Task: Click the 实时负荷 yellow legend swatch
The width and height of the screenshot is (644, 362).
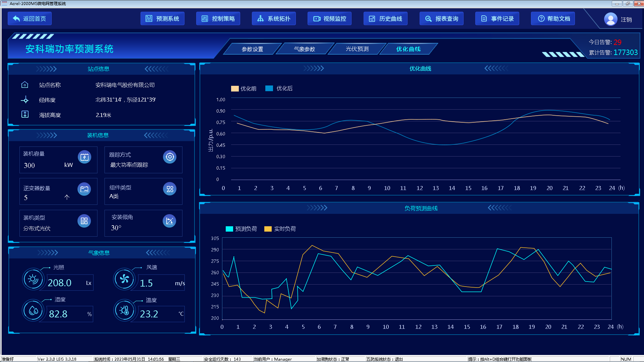Action: click(268, 229)
